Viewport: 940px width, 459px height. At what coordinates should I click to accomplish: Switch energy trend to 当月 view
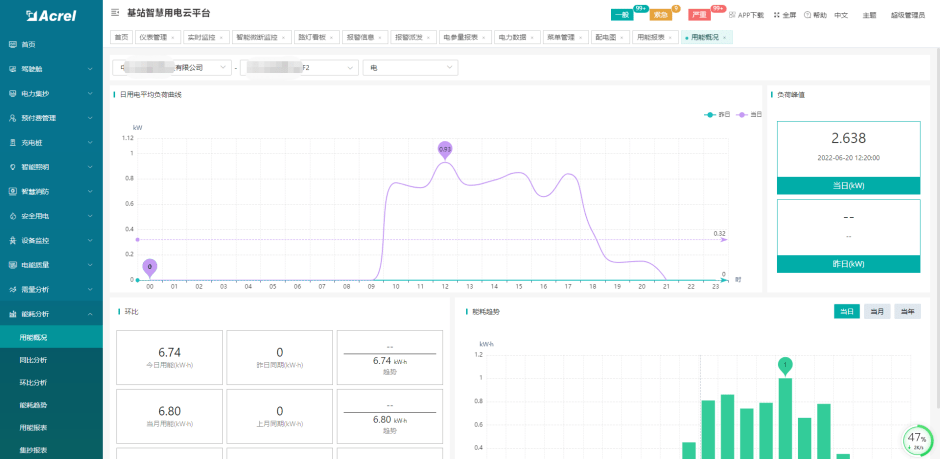click(876, 312)
